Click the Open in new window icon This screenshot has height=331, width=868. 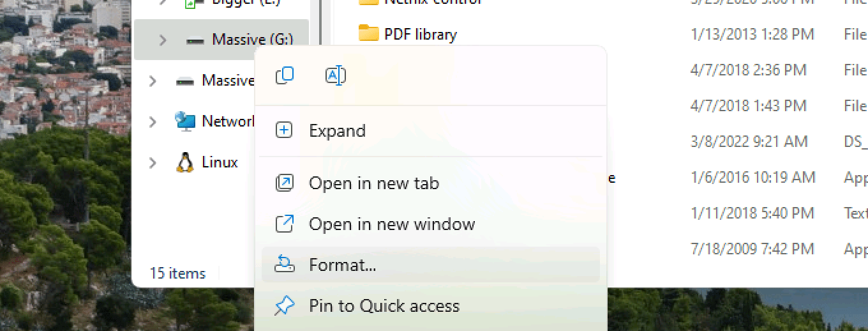coord(284,224)
